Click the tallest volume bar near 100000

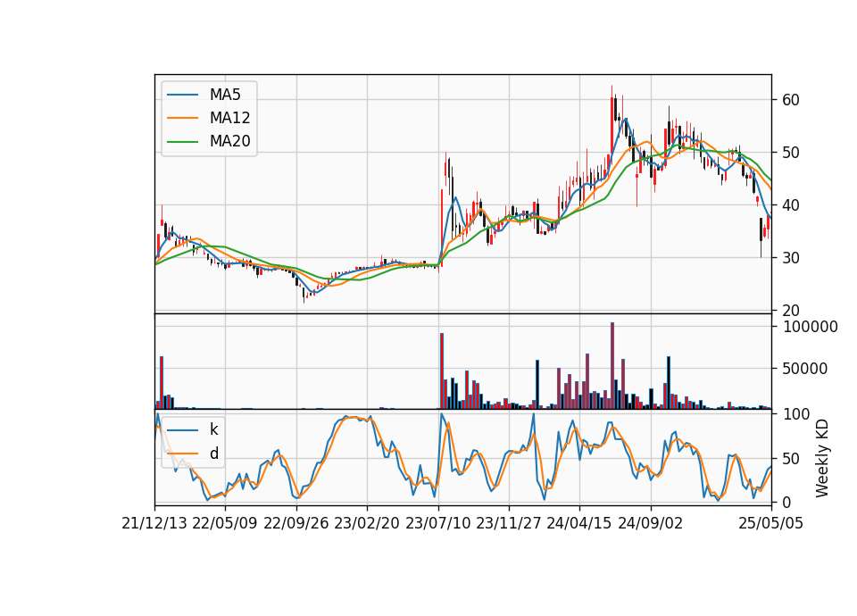pyautogui.click(x=612, y=366)
